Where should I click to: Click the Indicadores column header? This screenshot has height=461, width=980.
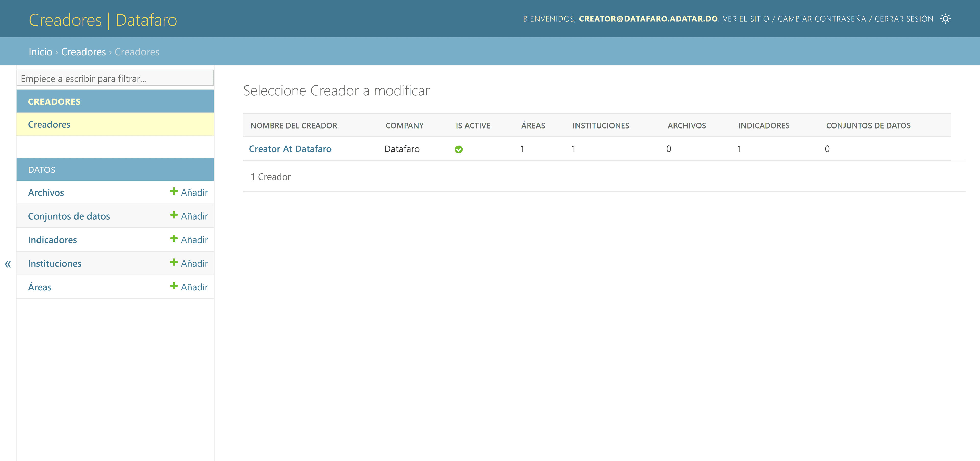pos(764,126)
